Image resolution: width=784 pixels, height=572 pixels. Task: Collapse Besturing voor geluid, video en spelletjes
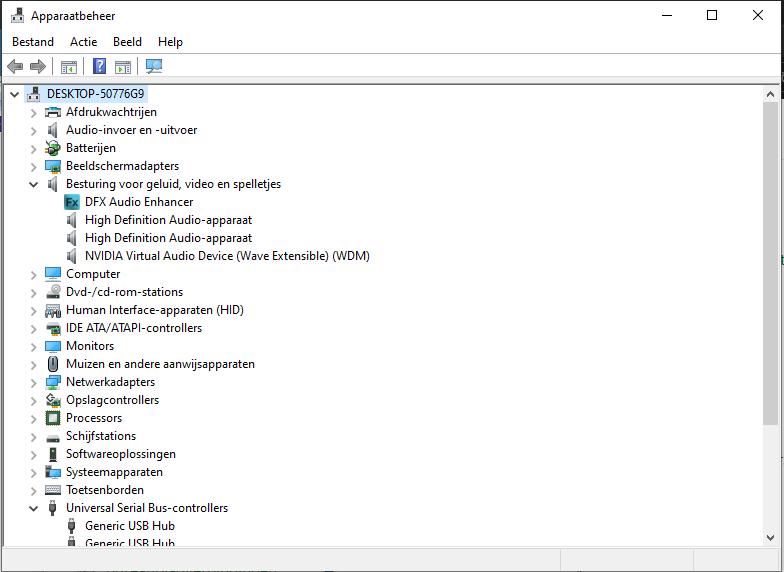click(34, 184)
